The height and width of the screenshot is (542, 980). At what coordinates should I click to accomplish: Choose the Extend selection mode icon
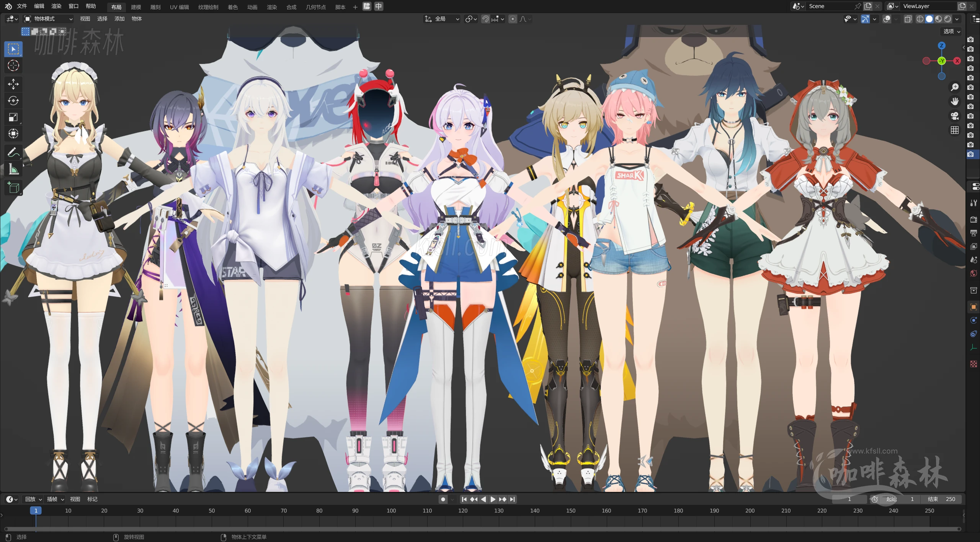(x=35, y=31)
